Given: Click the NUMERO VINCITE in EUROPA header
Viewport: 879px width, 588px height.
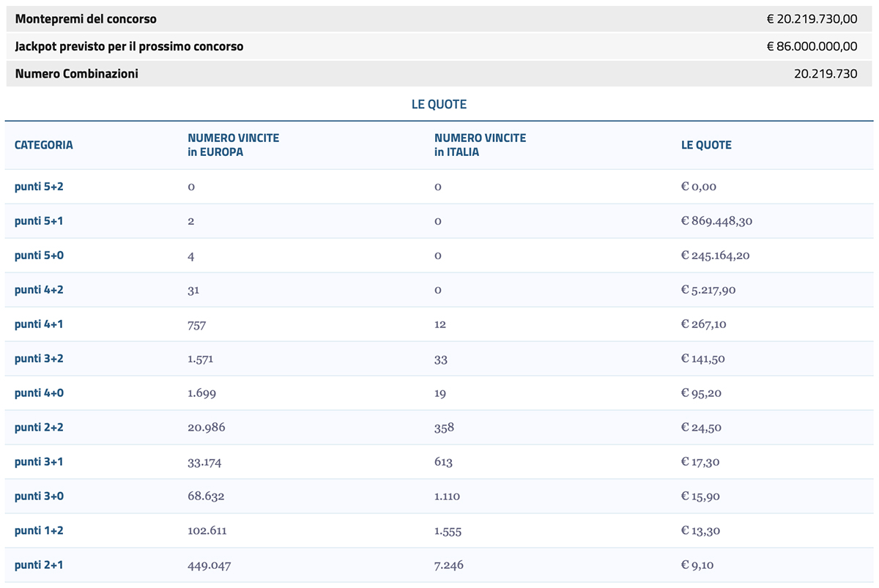Looking at the screenshot, I should click(233, 144).
